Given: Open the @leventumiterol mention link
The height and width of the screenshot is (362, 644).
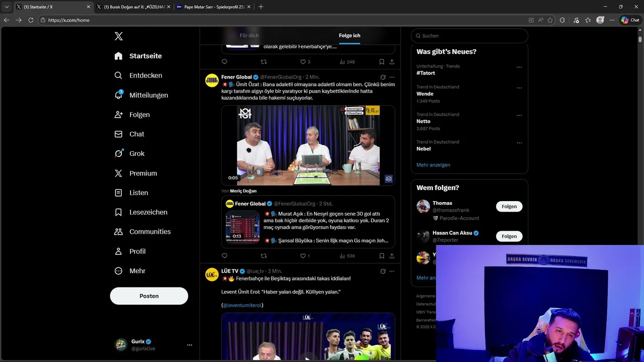Looking at the screenshot, I should click(242, 305).
